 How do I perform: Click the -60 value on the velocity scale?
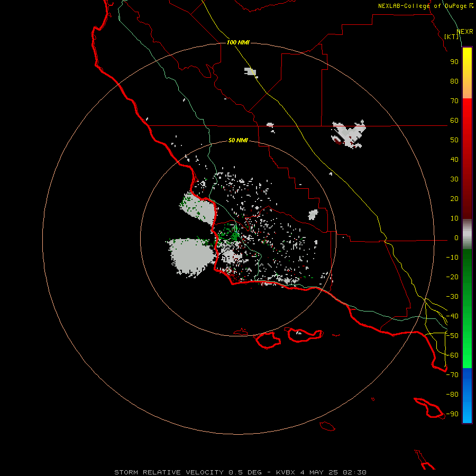coord(452,355)
